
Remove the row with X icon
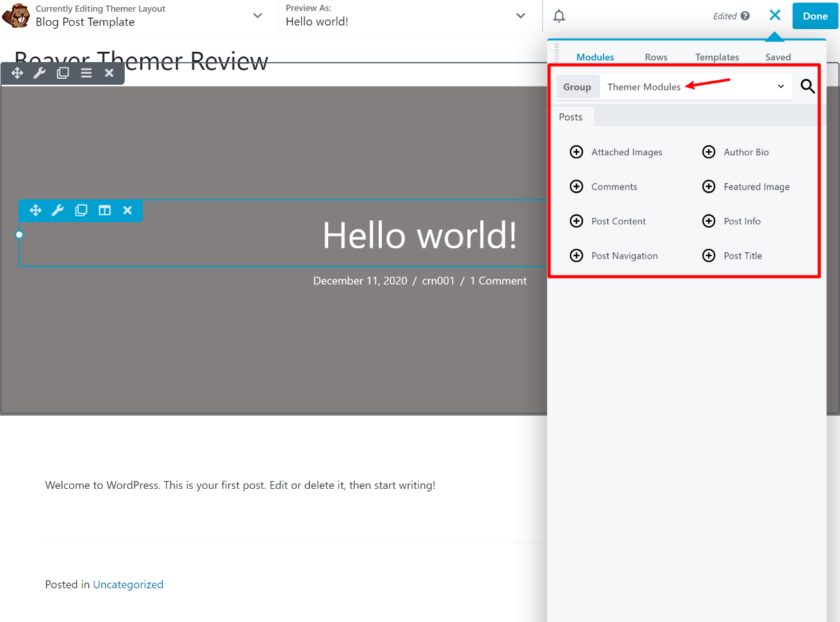pos(109,73)
